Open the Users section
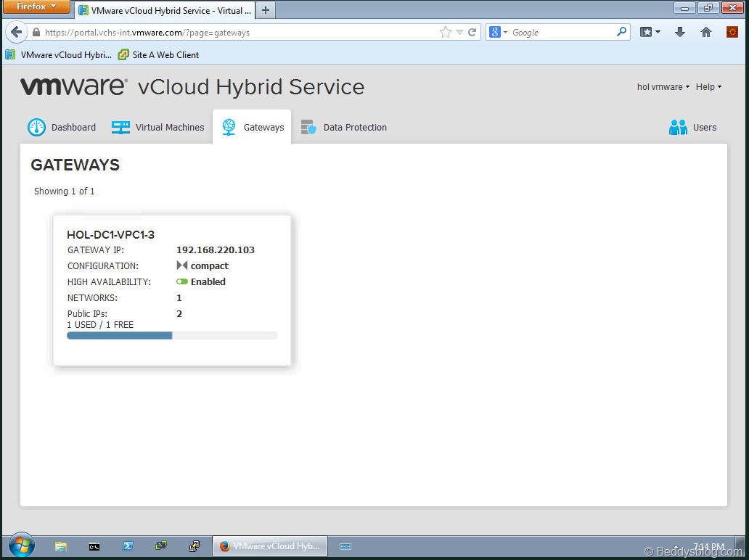The width and height of the screenshot is (749, 560). click(692, 127)
